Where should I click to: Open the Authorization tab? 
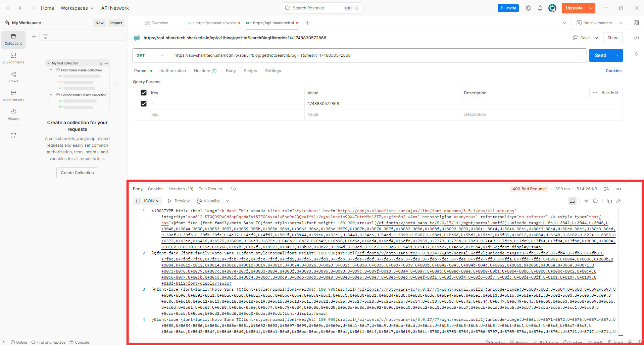(173, 71)
